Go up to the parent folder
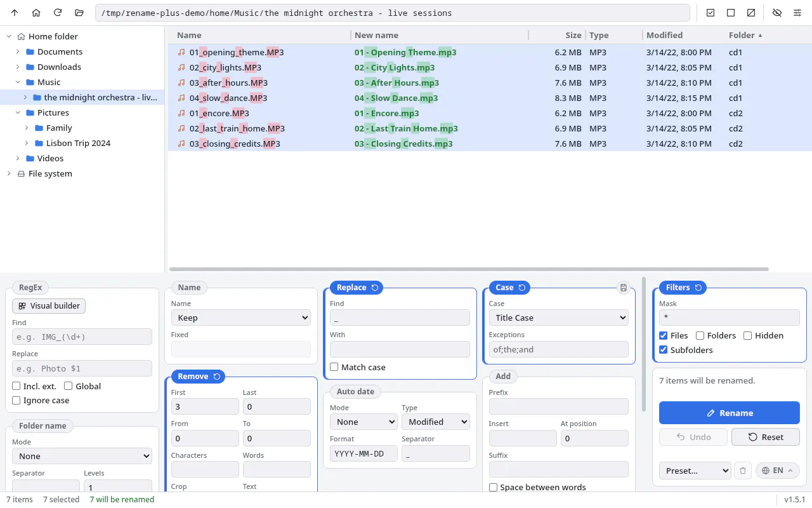The image size is (812, 508). click(15, 13)
